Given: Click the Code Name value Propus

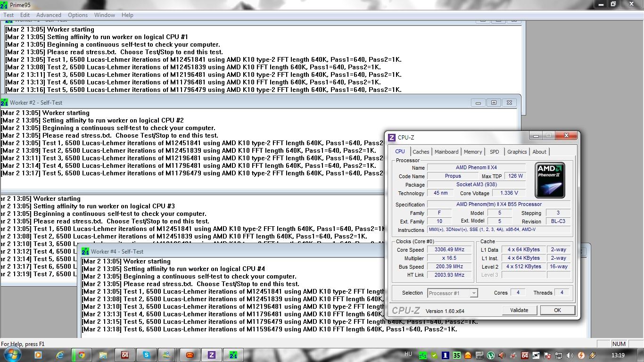Looking at the screenshot, I should [453, 176].
